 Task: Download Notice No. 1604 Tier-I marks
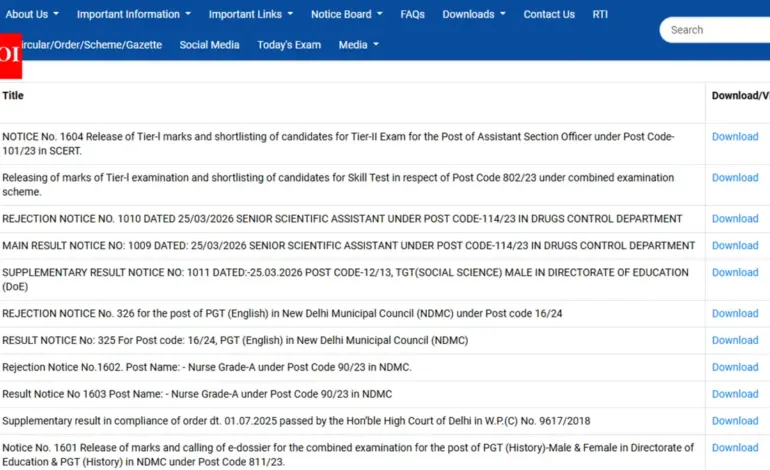coord(735,137)
